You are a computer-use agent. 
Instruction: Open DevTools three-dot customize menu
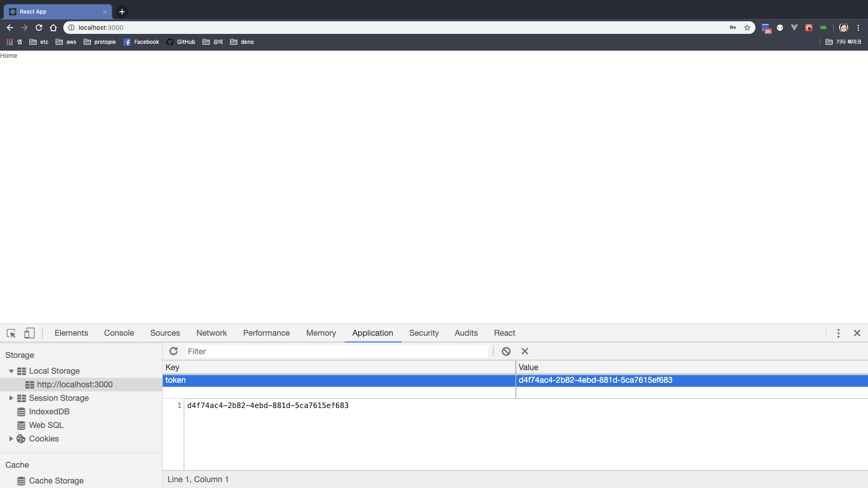pos(838,333)
